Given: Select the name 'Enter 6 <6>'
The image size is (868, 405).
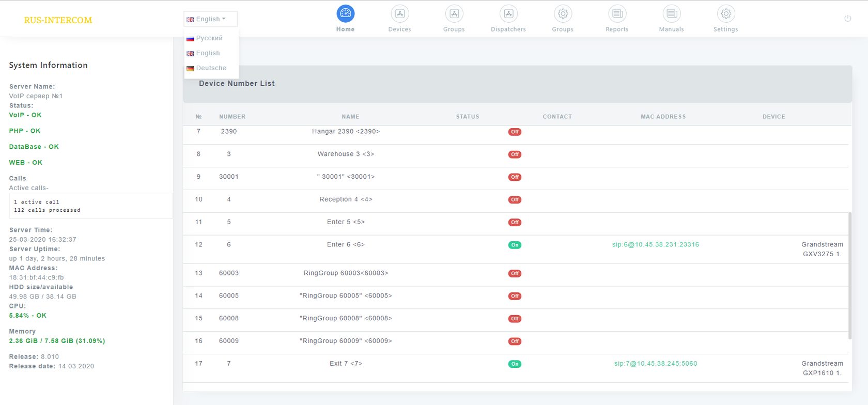Looking at the screenshot, I should [346, 245].
